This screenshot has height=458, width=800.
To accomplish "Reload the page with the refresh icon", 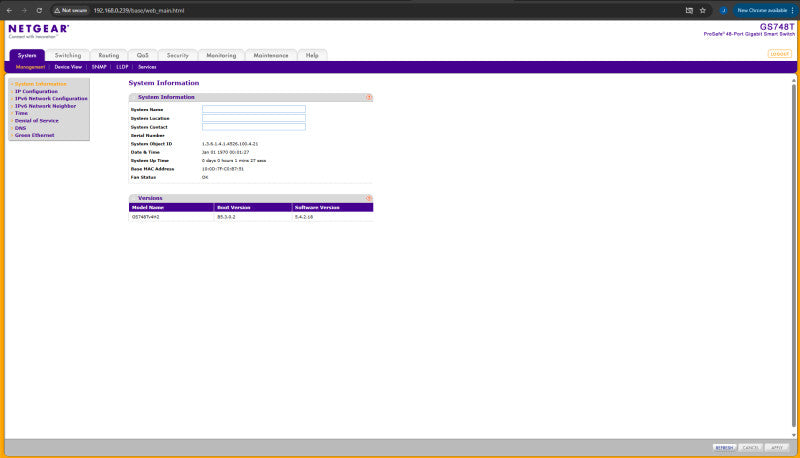I will pyautogui.click(x=39, y=10).
